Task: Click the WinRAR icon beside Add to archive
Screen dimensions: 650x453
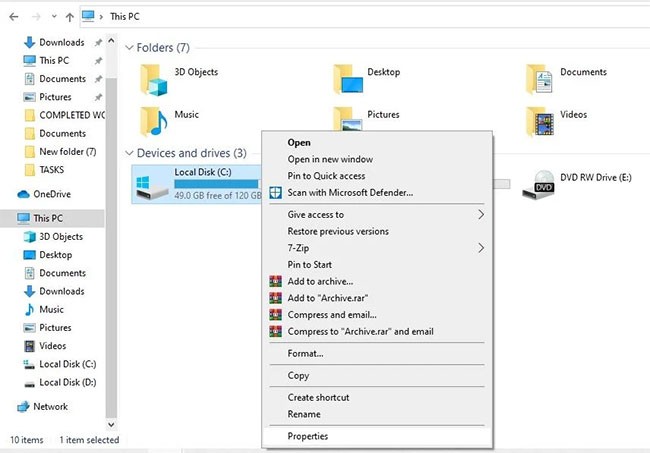Action: [276, 282]
